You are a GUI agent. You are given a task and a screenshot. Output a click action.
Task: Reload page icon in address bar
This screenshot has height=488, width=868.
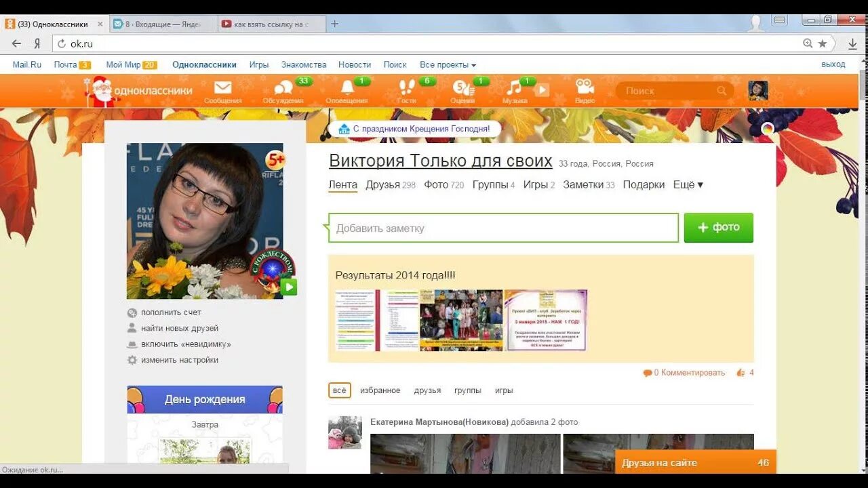pyautogui.click(x=62, y=43)
